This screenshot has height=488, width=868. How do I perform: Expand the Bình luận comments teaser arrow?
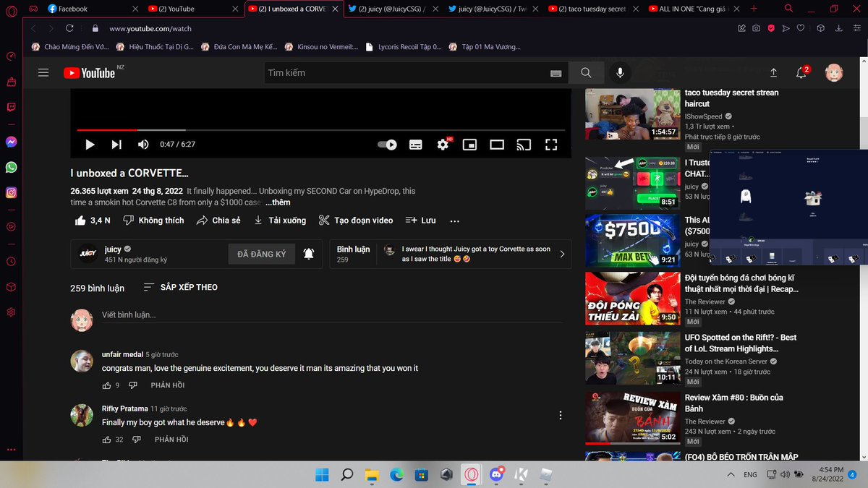[x=562, y=254]
